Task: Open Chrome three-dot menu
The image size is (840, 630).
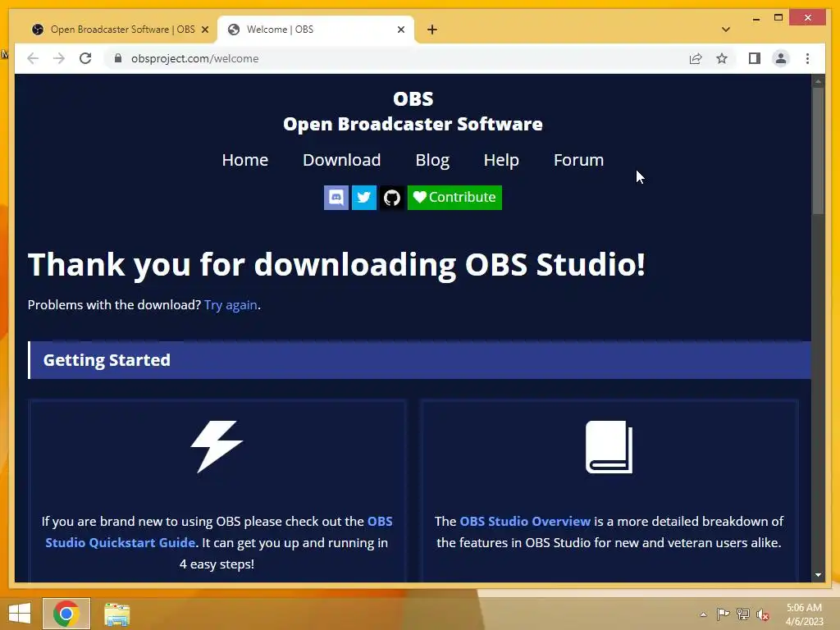Action: click(x=807, y=58)
